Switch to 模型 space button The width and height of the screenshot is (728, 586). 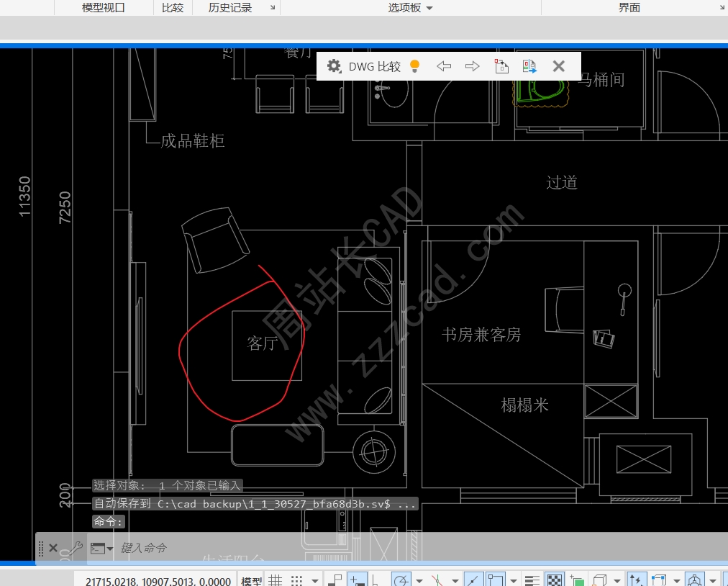click(x=251, y=580)
